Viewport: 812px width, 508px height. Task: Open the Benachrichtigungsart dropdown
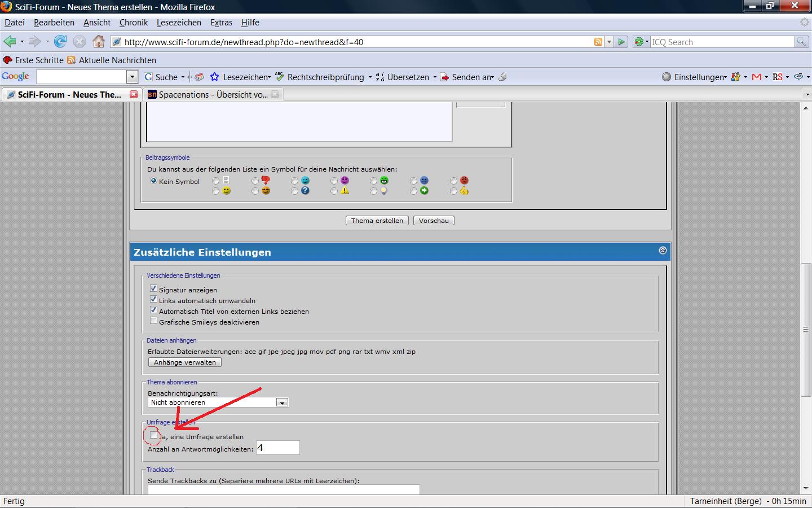pos(282,402)
